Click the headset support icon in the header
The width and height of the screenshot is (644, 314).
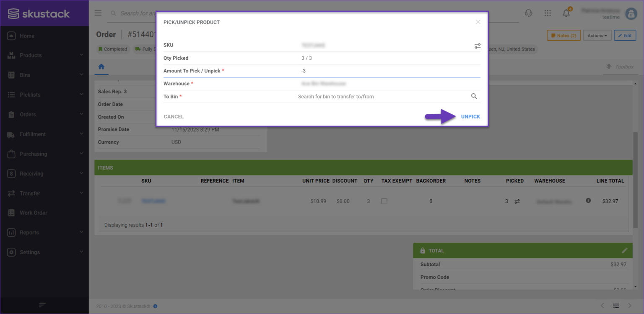(528, 13)
